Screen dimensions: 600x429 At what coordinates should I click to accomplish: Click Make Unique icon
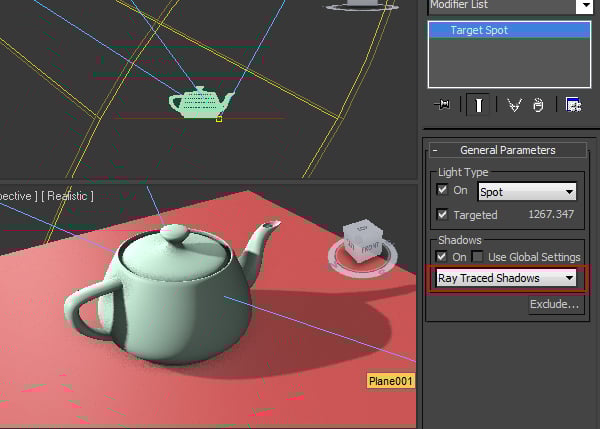pos(514,104)
